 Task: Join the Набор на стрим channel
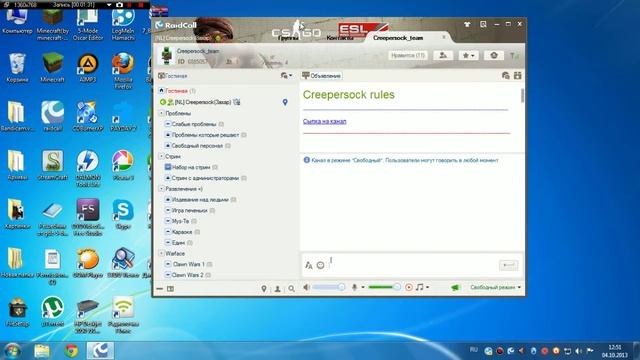191,167
